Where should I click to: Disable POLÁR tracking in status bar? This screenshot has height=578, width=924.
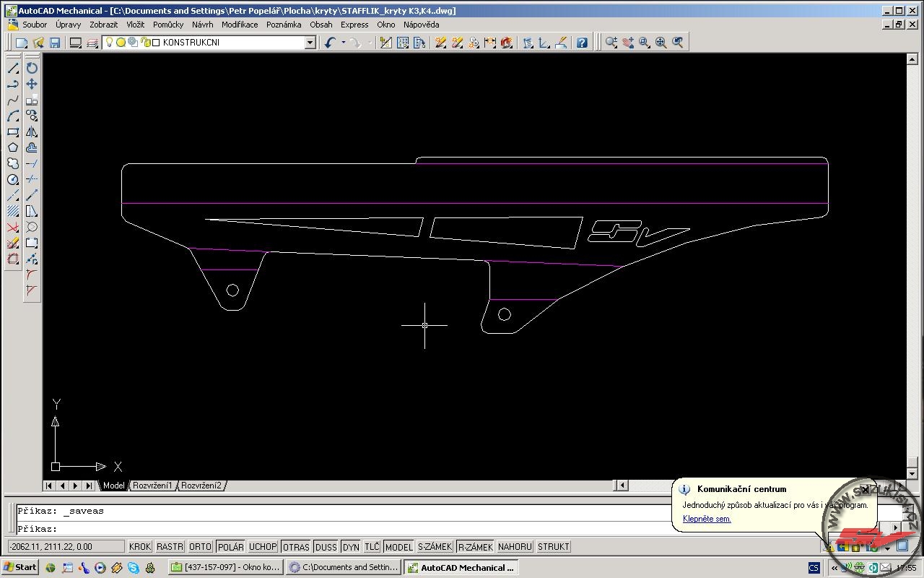(x=231, y=547)
